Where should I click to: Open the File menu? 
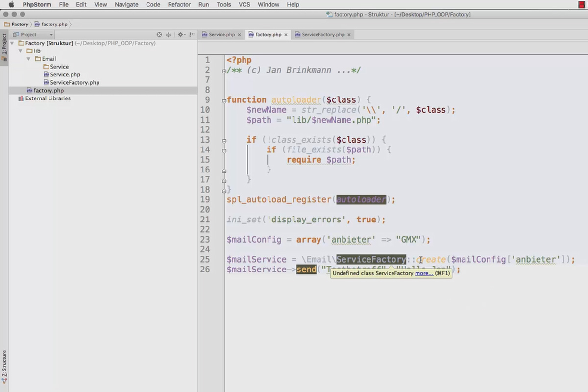[64, 4]
